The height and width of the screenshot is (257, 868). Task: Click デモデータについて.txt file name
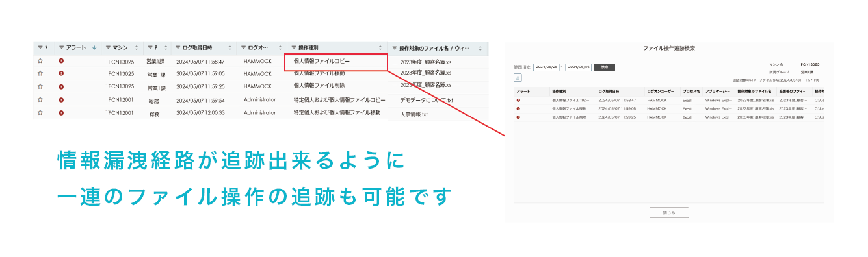[x=427, y=101]
